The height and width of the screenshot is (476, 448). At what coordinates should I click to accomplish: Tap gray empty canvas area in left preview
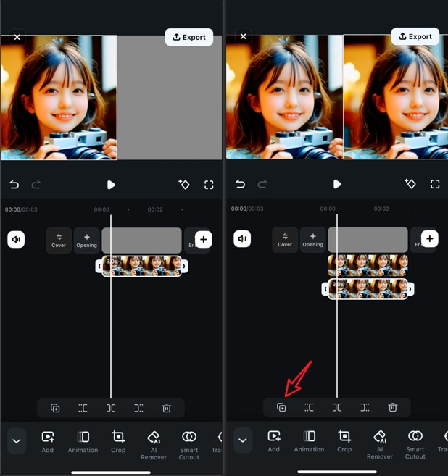[x=170, y=97]
